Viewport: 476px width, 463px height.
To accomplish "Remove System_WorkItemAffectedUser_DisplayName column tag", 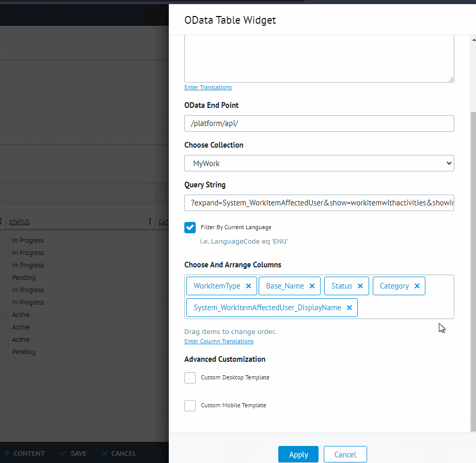I will [349, 308].
